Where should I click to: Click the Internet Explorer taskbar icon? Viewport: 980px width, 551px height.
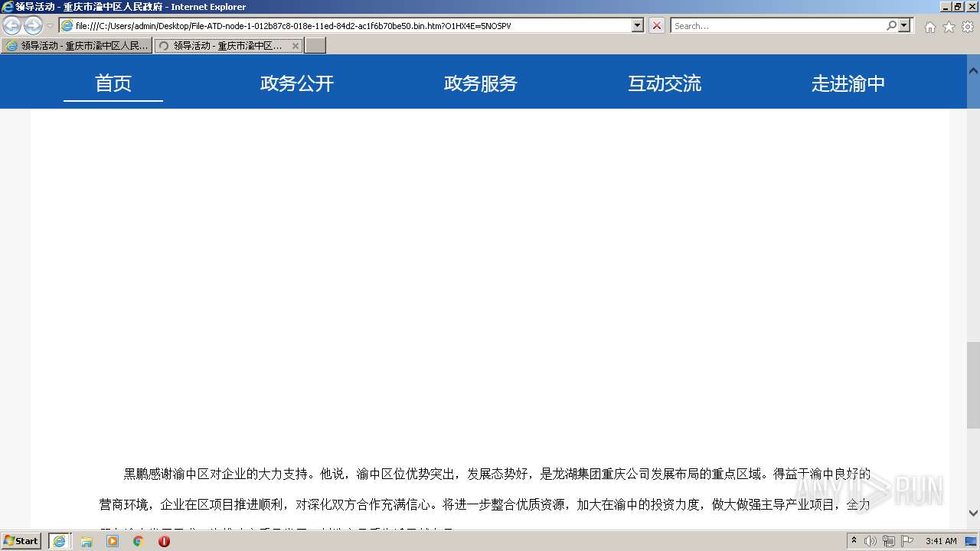[x=60, y=541]
